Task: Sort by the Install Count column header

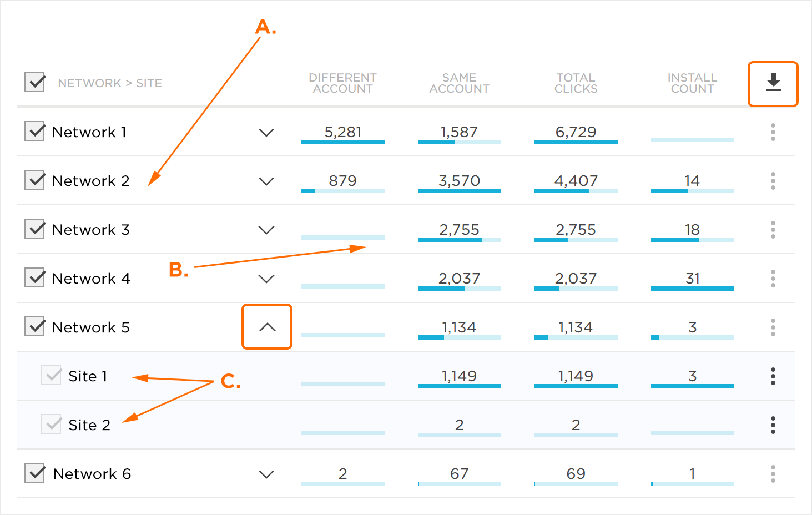Action: pos(692,83)
